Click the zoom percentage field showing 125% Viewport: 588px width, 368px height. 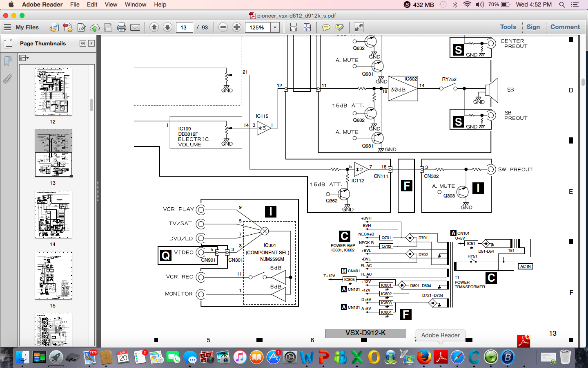click(x=258, y=27)
